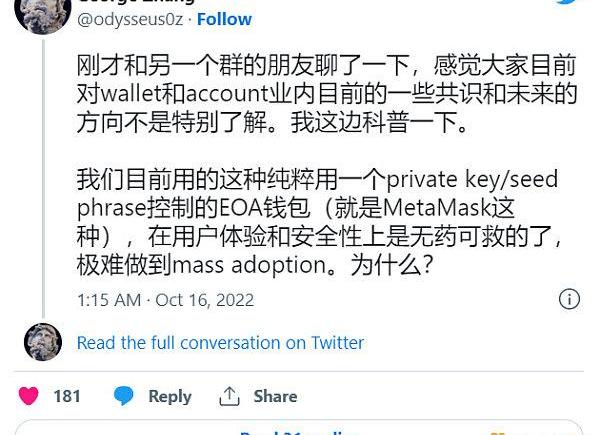Click the small avatar beside the conversation link

point(43,342)
